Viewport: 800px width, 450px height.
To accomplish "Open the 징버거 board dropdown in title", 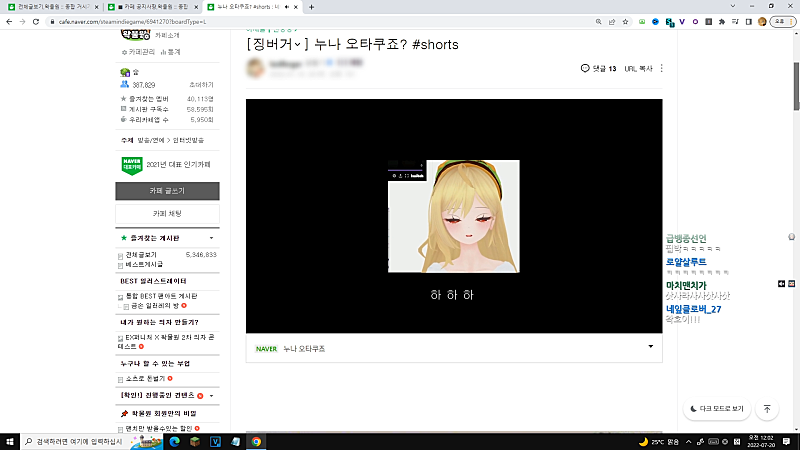I will 297,45.
